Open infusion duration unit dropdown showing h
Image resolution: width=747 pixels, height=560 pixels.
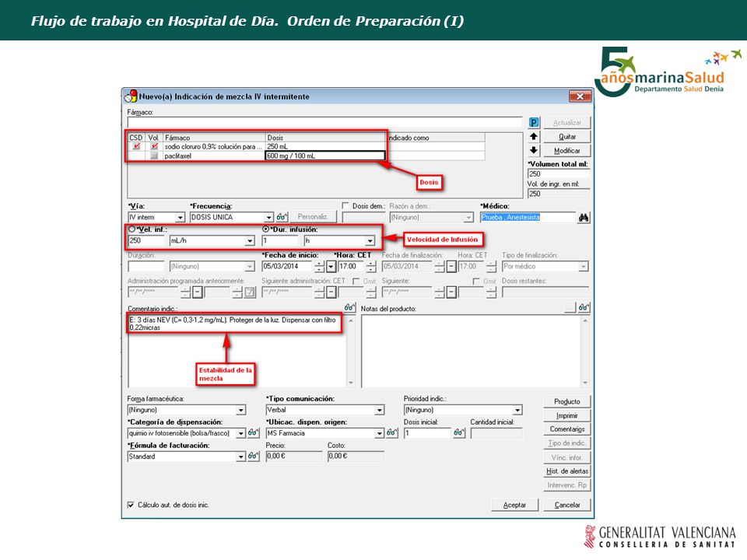(x=370, y=241)
